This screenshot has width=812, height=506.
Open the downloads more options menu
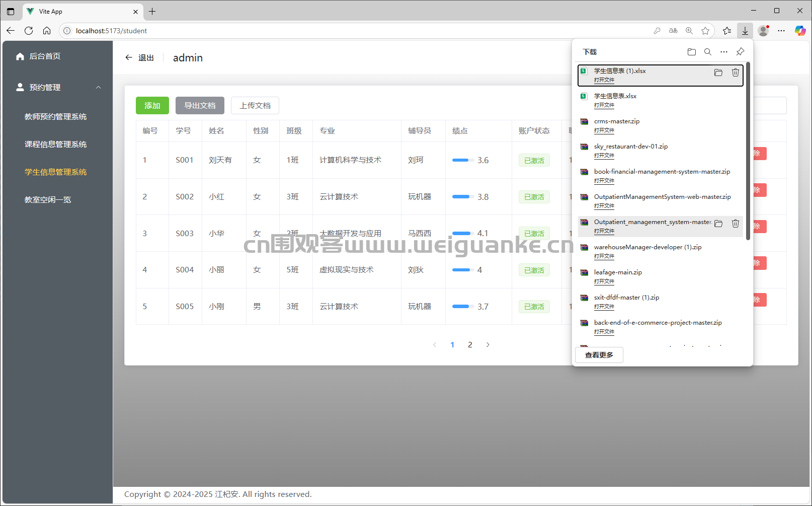pyautogui.click(x=724, y=51)
